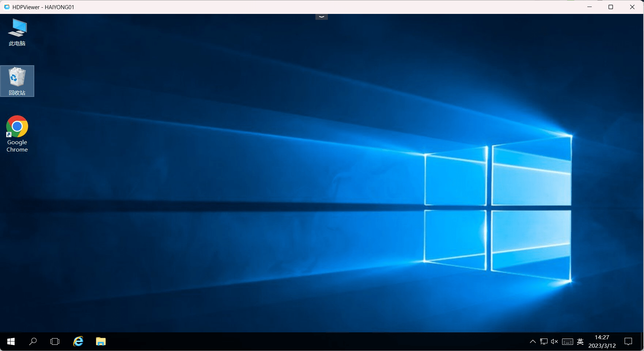The image size is (644, 351).
Task: Open the notification action center
Action: 628,341
